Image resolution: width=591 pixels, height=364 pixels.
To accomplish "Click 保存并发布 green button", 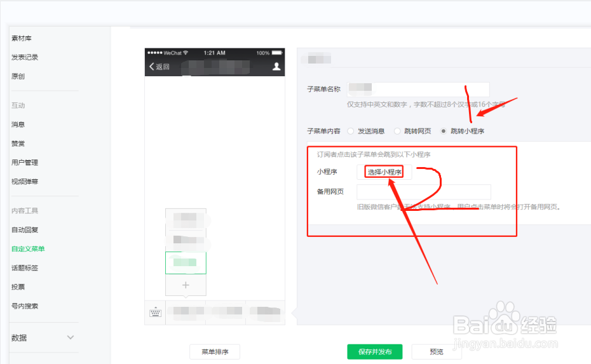I will 375,351.
